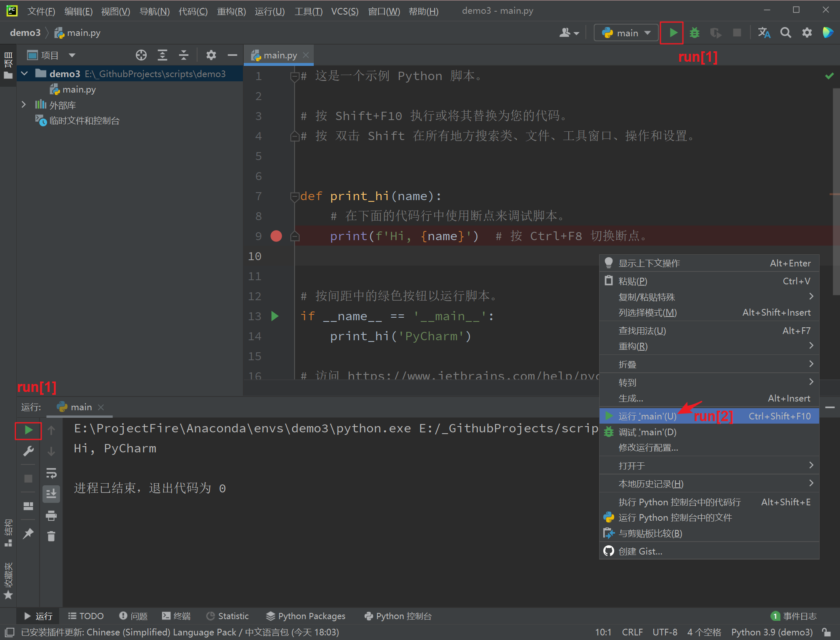
Task: Click the wrench icon in run panel
Action: [x=28, y=451]
